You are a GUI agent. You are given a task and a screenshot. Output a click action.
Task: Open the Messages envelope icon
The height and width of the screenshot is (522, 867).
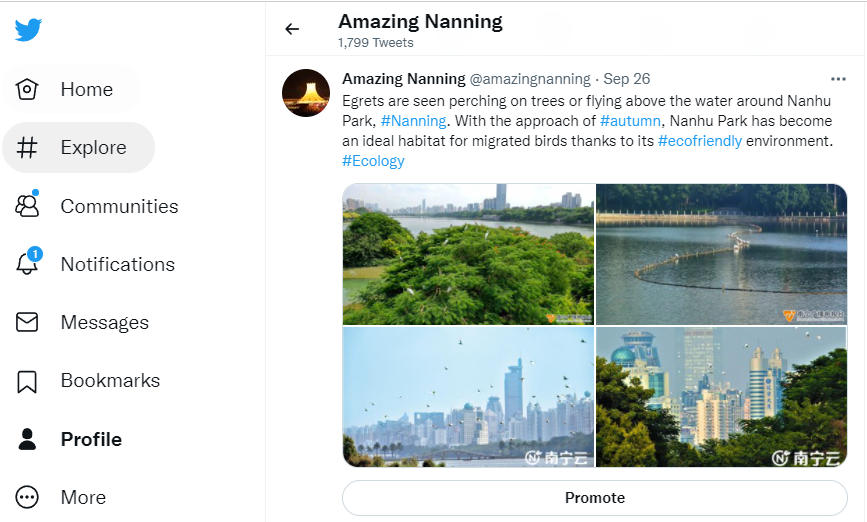27,322
